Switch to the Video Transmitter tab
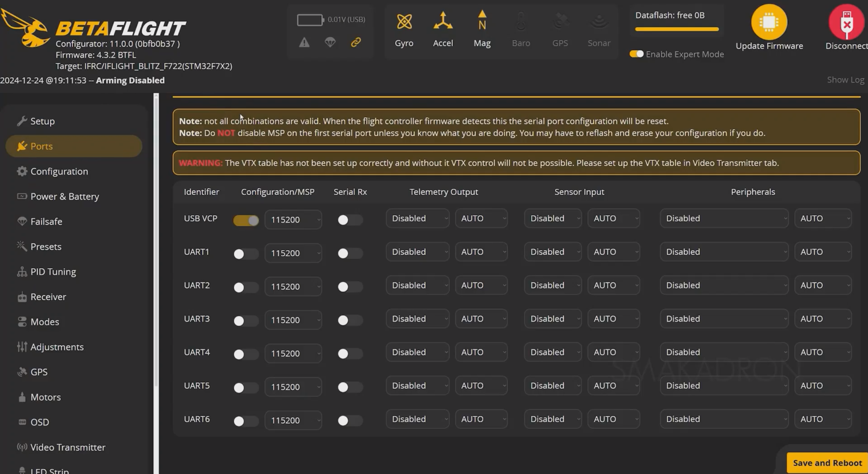This screenshot has width=868, height=474. (x=68, y=447)
